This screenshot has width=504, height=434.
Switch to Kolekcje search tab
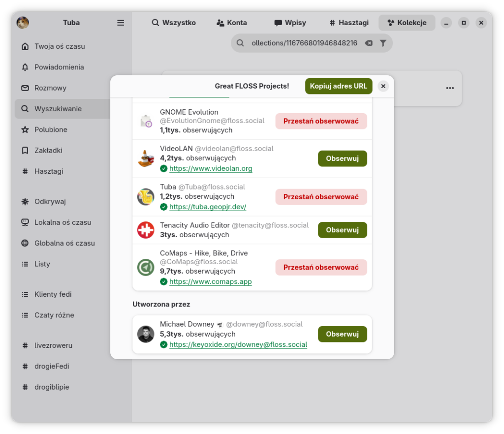407,23
